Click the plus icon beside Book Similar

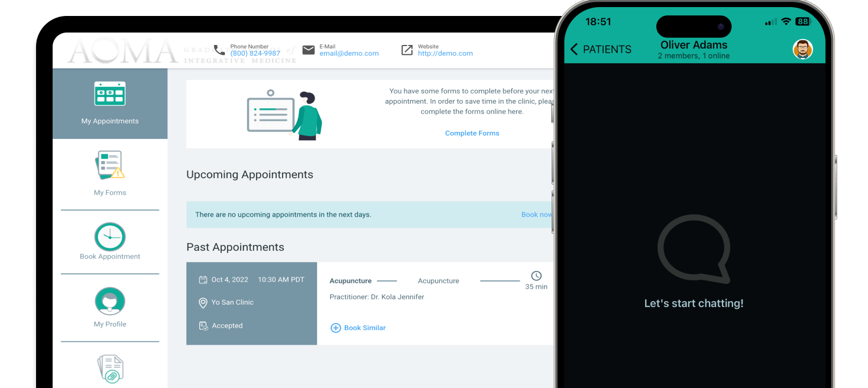(x=335, y=328)
